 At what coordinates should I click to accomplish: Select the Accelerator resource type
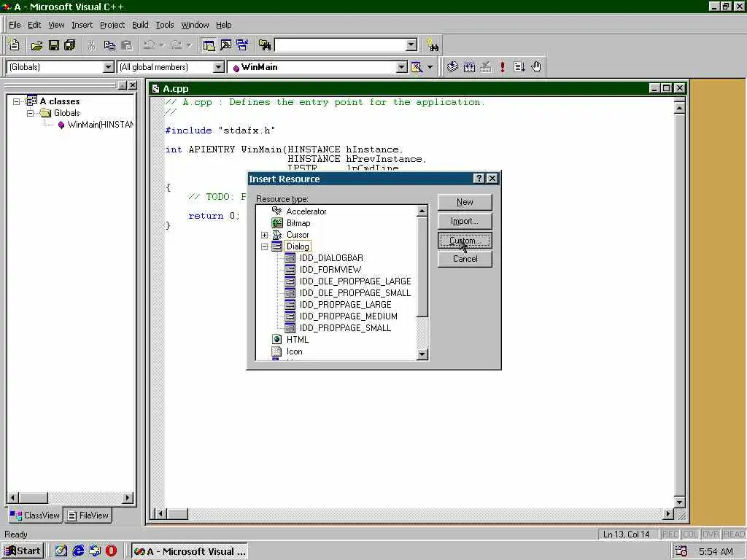coord(306,211)
